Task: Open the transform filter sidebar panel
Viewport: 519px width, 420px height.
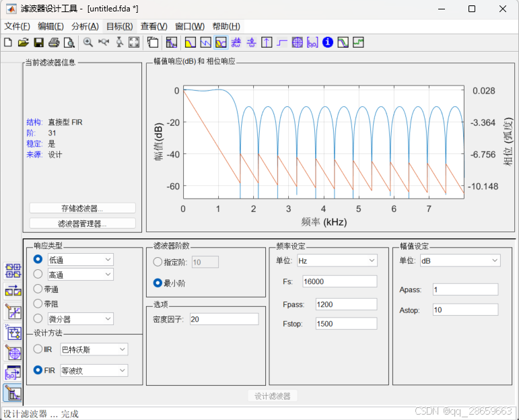Action: [x=13, y=291]
